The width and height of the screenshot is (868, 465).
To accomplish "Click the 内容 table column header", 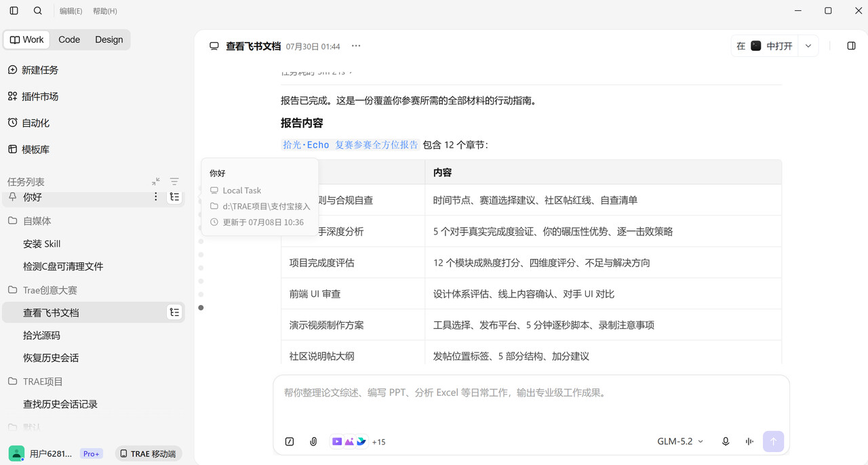I will [x=604, y=172].
